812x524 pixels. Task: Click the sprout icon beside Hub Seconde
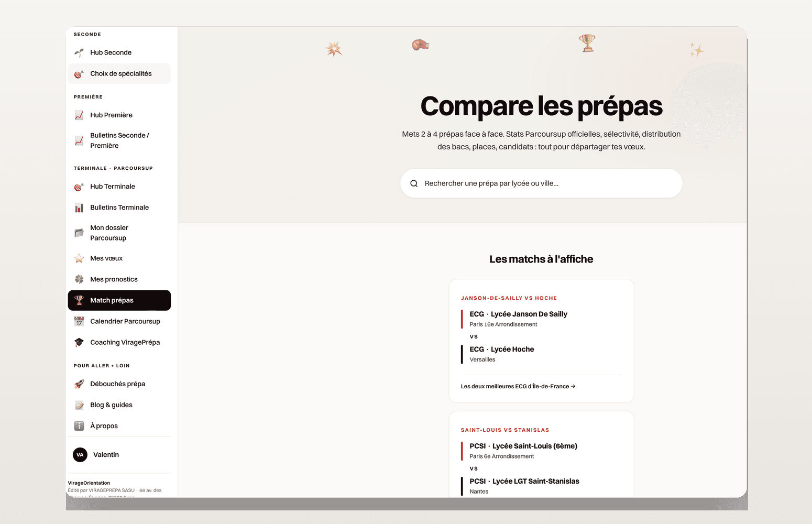tap(79, 52)
